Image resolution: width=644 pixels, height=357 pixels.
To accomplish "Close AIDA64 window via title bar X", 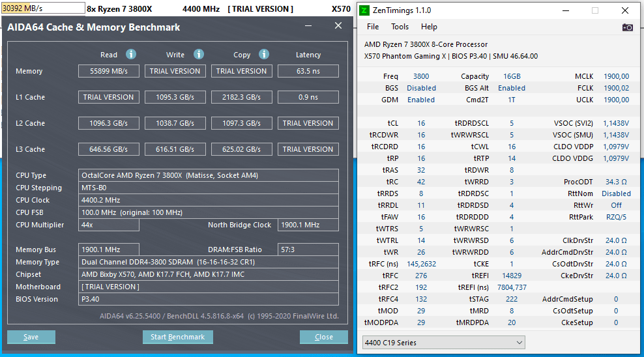I will click(x=338, y=25).
